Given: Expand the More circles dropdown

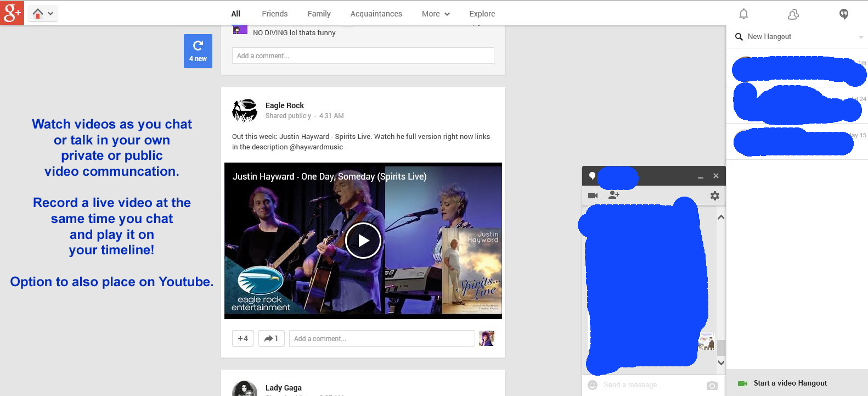Looking at the screenshot, I should tap(436, 14).
